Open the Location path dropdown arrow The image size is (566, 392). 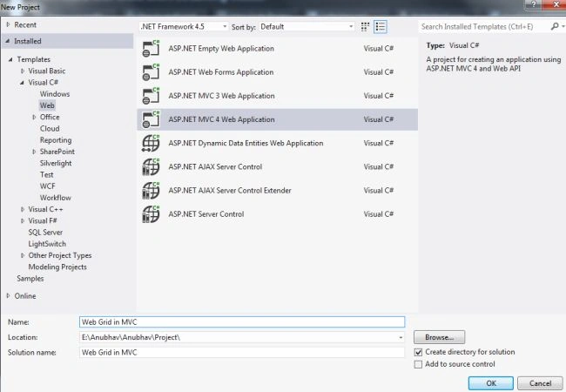[401, 337]
